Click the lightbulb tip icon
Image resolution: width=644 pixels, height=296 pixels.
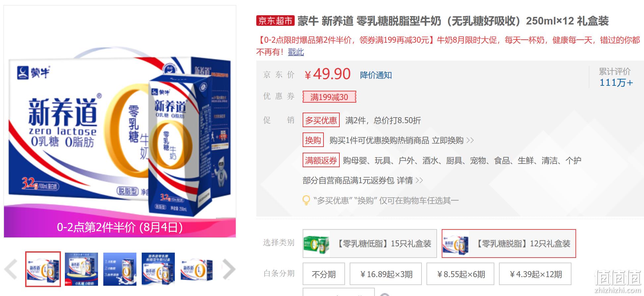click(306, 200)
